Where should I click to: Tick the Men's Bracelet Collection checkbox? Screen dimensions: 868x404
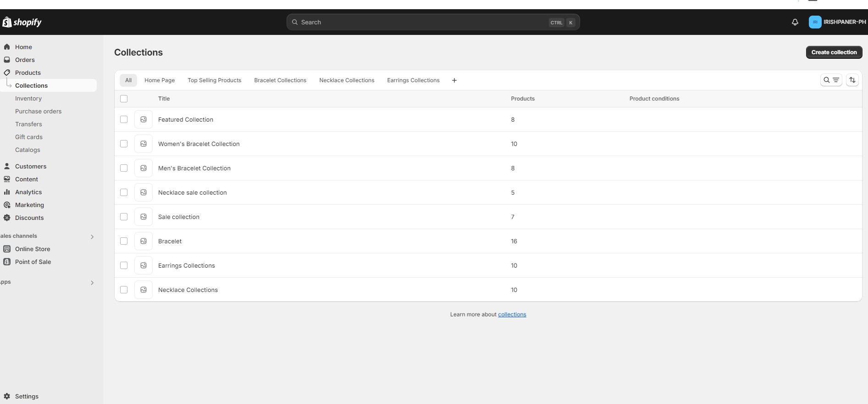pyautogui.click(x=124, y=168)
